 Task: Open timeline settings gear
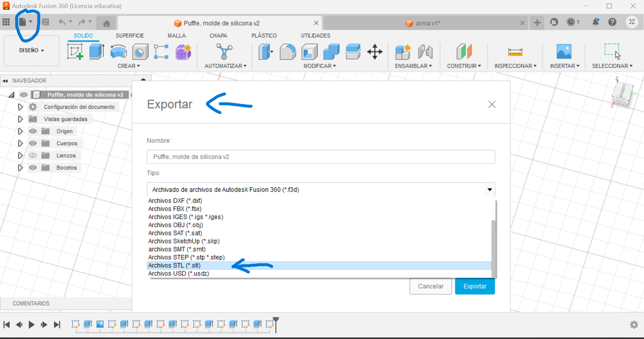(634, 325)
